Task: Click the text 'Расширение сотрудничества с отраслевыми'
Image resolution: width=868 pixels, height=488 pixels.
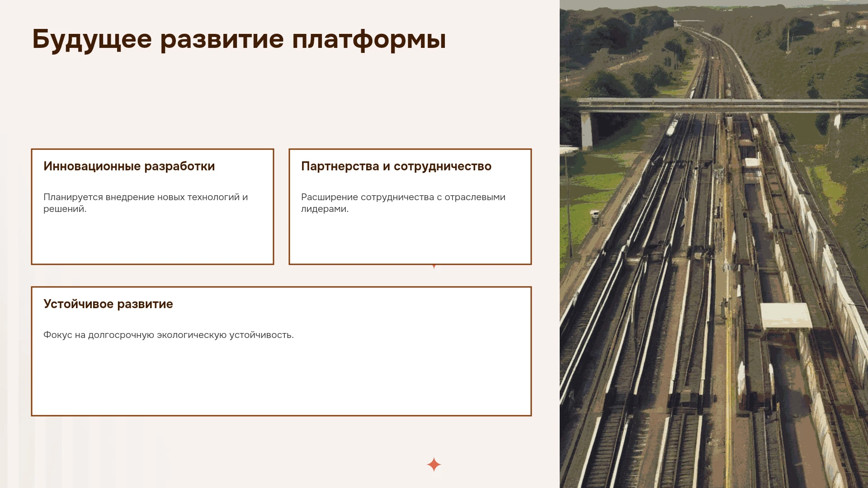Action: (x=403, y=197)
